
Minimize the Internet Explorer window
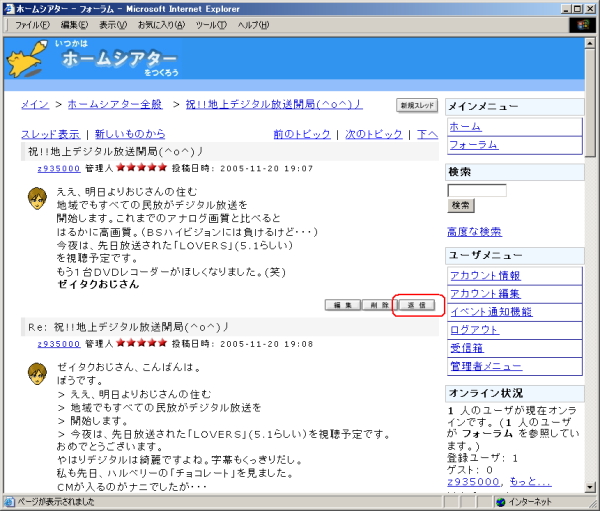pos(567,8)
